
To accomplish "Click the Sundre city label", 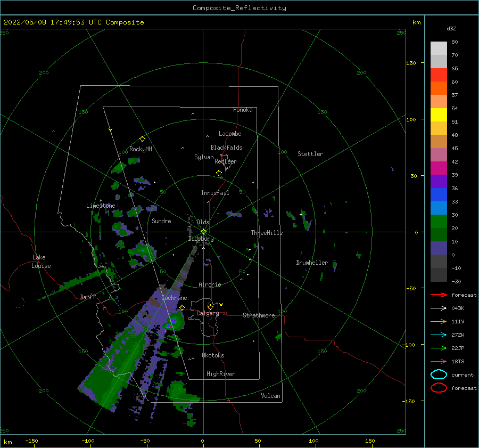I will [161, 221].
